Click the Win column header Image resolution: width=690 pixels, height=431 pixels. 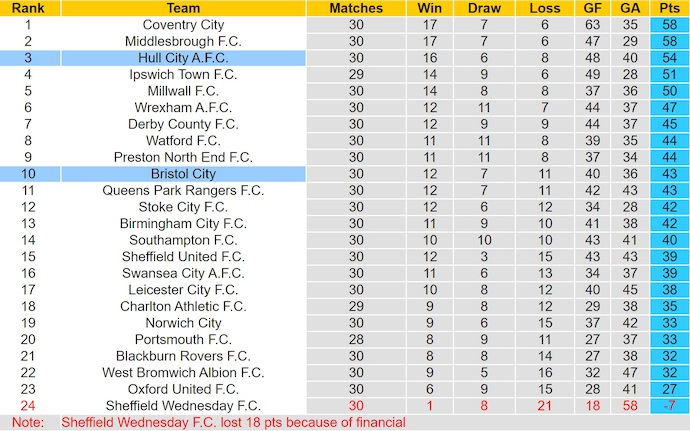430,8
